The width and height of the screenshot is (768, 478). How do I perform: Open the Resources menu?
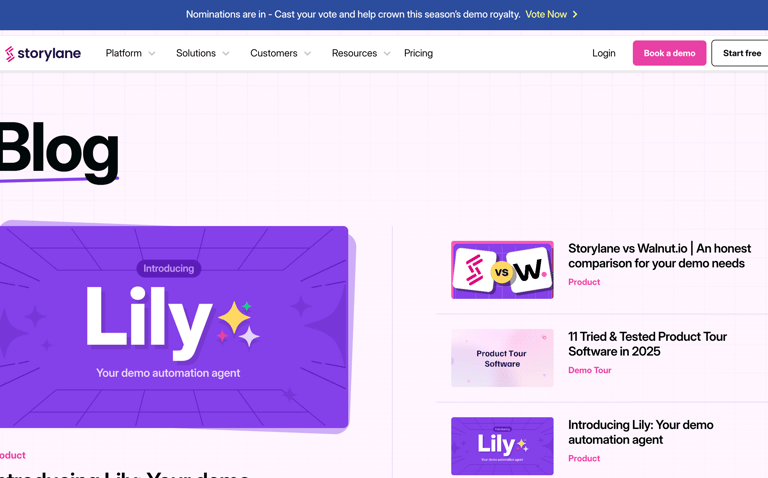click(x=354, y=53)
